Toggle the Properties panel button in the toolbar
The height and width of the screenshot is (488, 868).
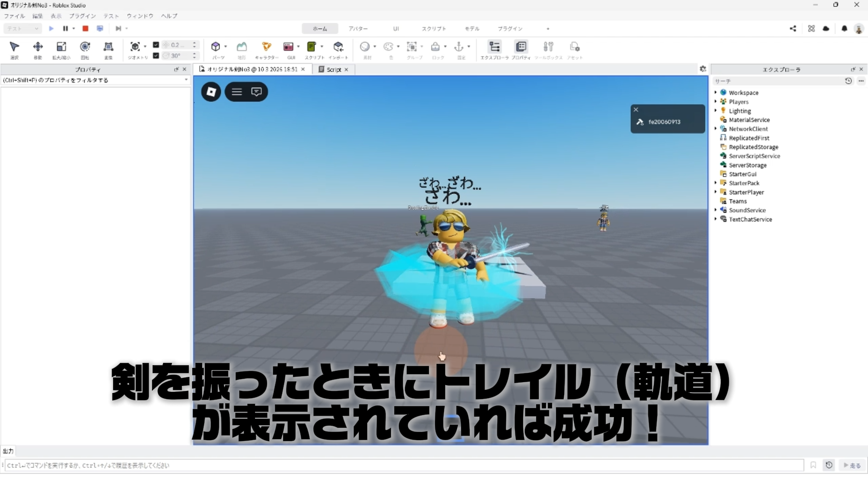[x=521, y=47]
